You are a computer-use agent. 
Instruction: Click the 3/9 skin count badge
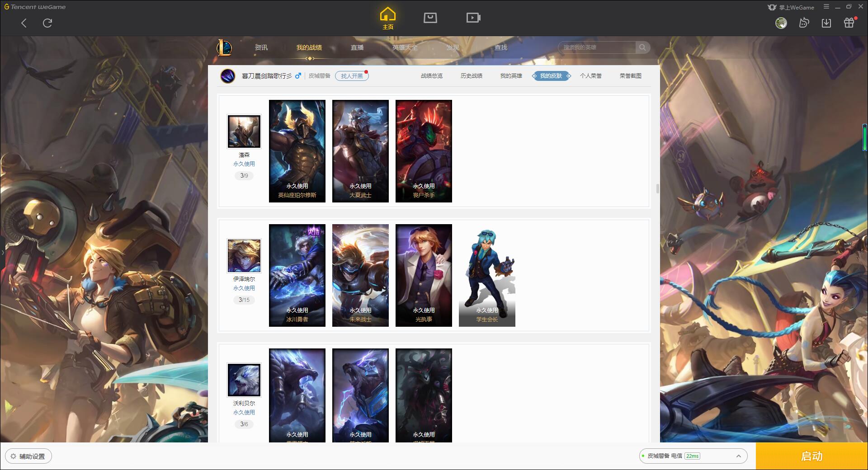coord(244,176)
